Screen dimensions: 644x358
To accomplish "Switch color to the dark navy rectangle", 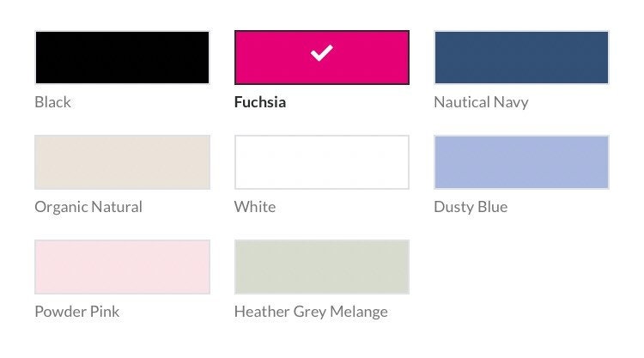I will pyautogui.click(x=521, y=58).
